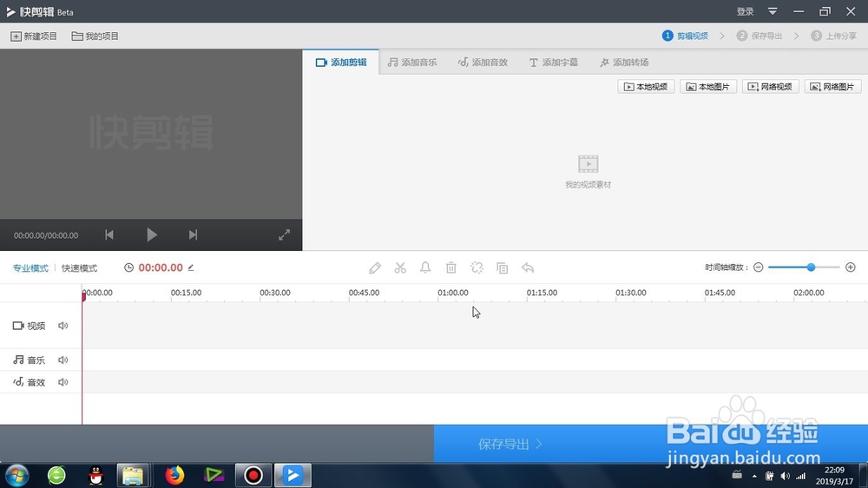Play the preview video
The width and height of the screenshot is (868, 488).
coord(152,234)
